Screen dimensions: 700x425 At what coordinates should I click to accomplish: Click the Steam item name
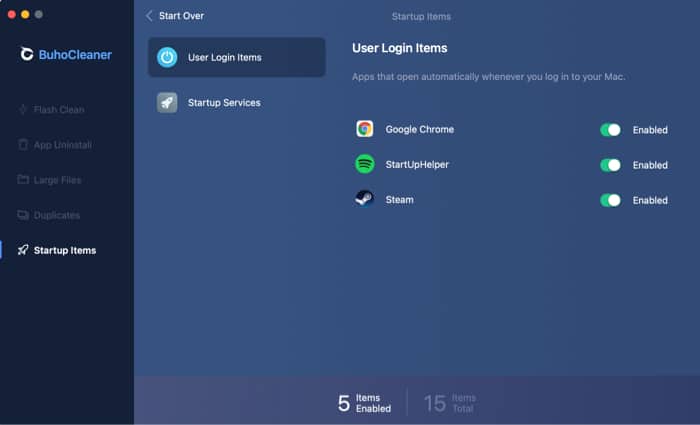coord(400,200)
